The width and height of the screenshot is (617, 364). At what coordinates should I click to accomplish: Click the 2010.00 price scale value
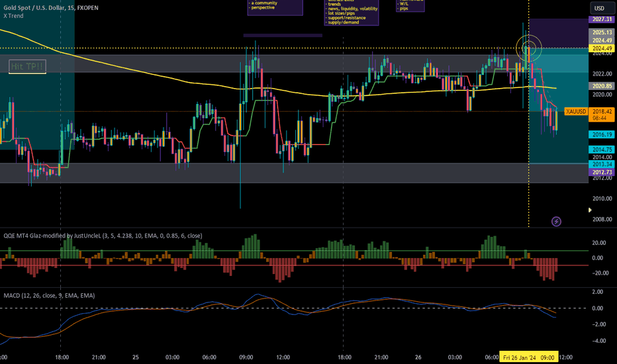tap(602, 199)
